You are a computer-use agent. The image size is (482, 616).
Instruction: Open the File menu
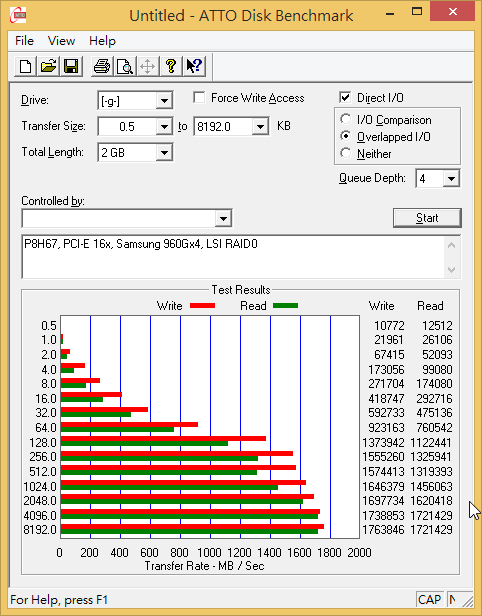(24, 41)
